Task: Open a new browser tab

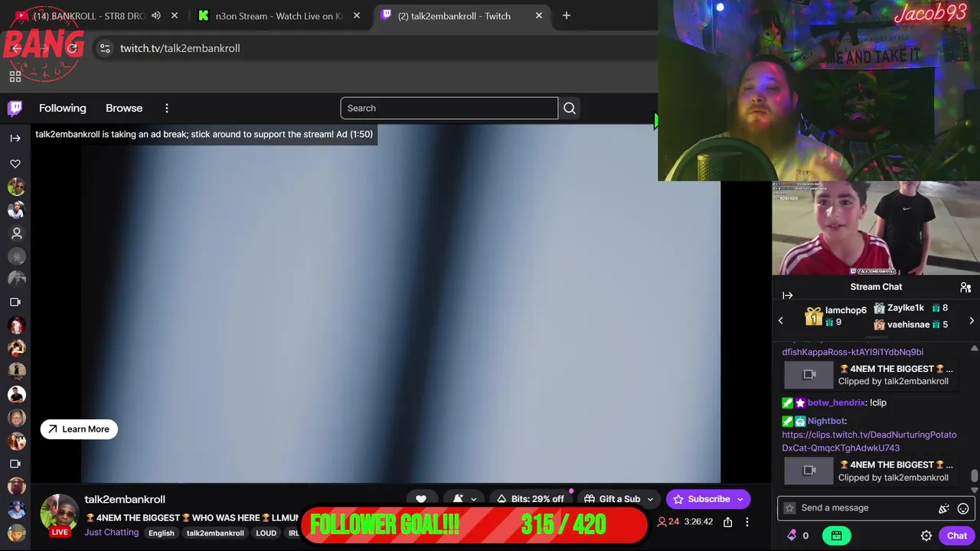Action: (x=567, y=15)
